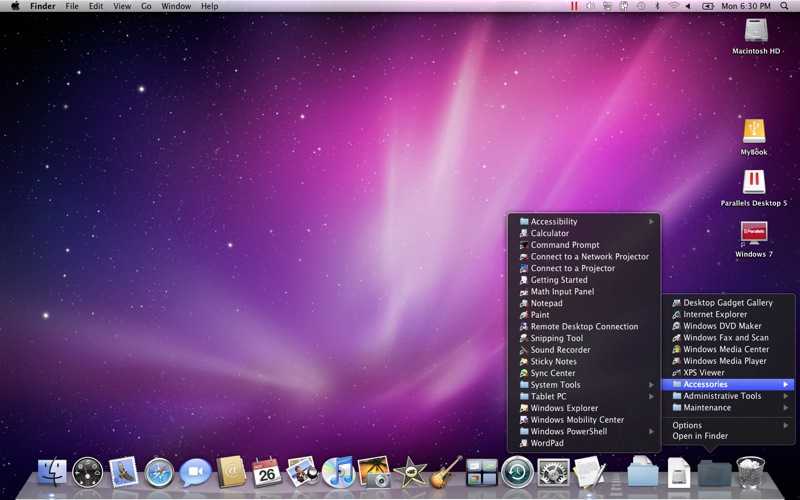Open Notepad from the Accessories list
The height and width of the screenshot is (500, 800).
pos(584,303)
